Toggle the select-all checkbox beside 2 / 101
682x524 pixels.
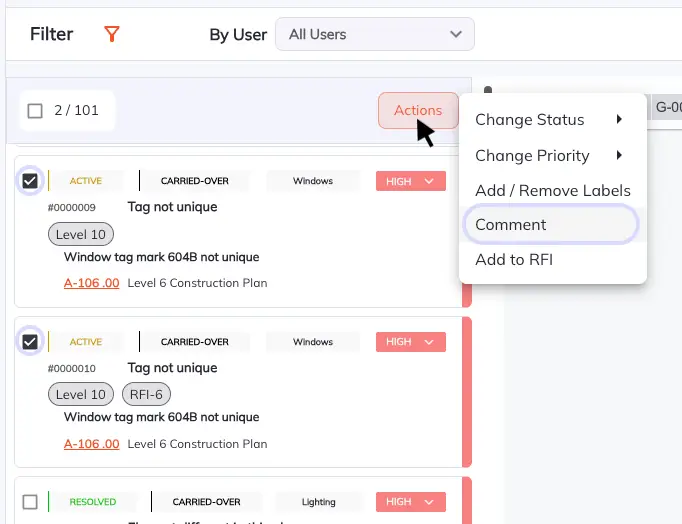point(35,110)
